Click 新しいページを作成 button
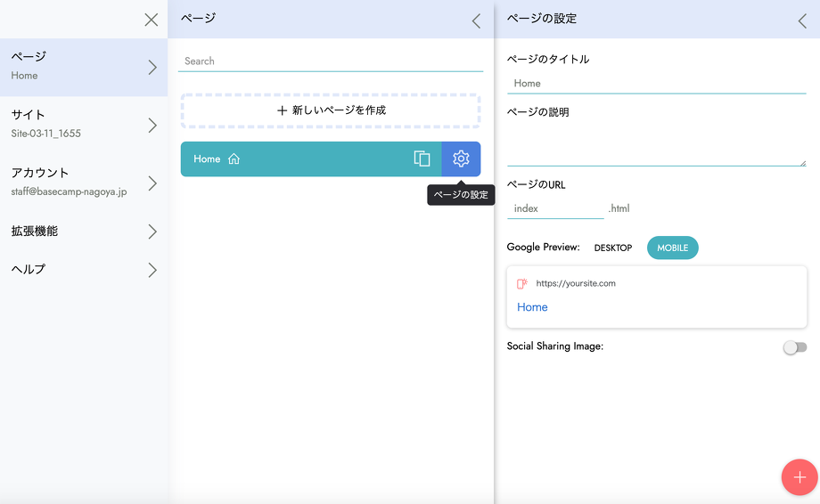This screenshot has width=820, height=504. pyautogui.click(x=331, y=110)
